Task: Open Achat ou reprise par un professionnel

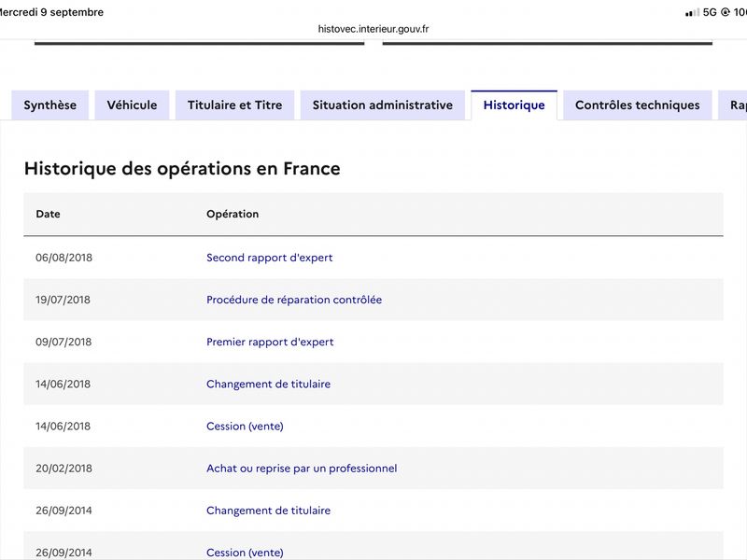Action: [302, 469]
